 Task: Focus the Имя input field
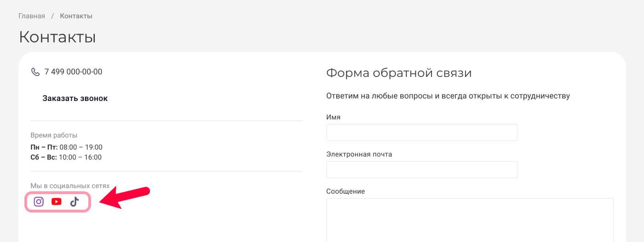pos(422,132)
